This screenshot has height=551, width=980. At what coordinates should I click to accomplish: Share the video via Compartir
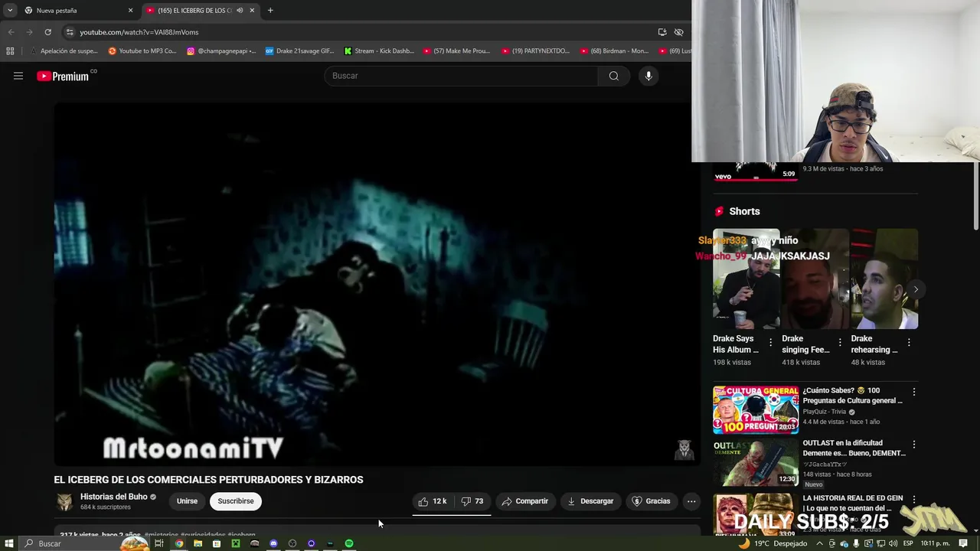pyautogui.click(x=525, y=501)
